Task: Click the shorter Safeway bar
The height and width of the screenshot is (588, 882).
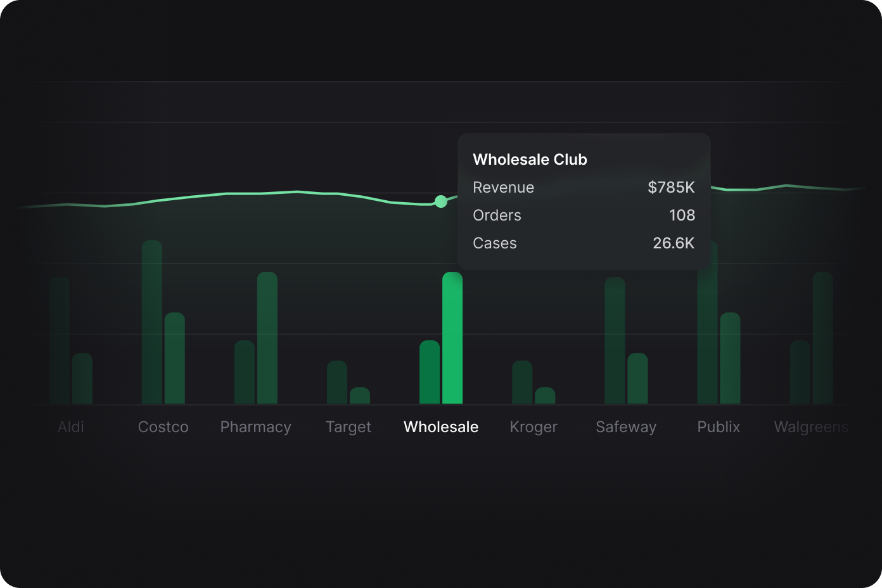Action: pyautogui.click(x=637, y=378)
